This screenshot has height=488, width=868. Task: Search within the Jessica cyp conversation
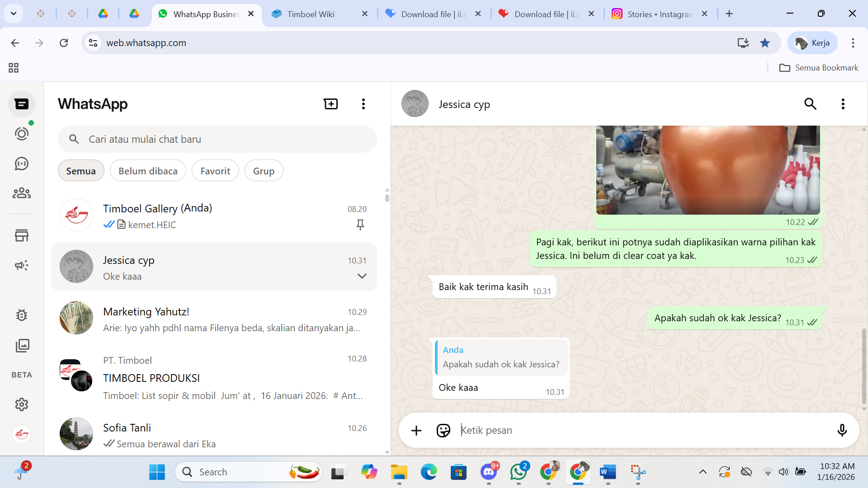(x=810, y=104)
